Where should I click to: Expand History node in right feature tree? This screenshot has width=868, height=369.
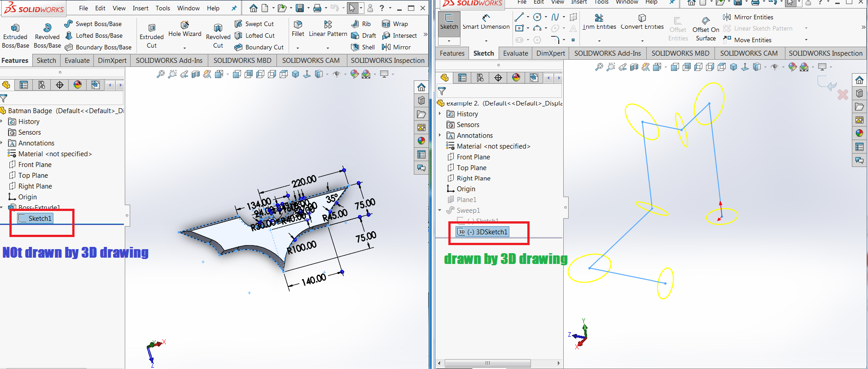[x=440, y=114]
